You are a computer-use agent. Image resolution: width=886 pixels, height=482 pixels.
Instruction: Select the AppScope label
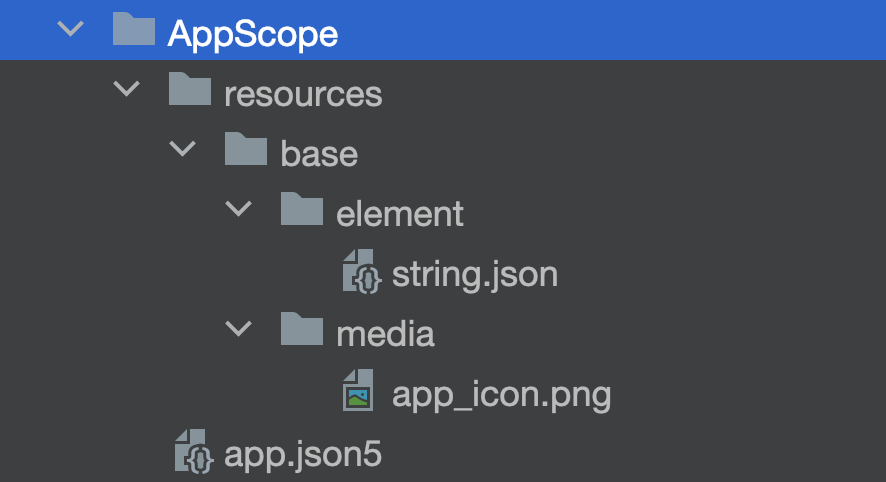(253, 35)
